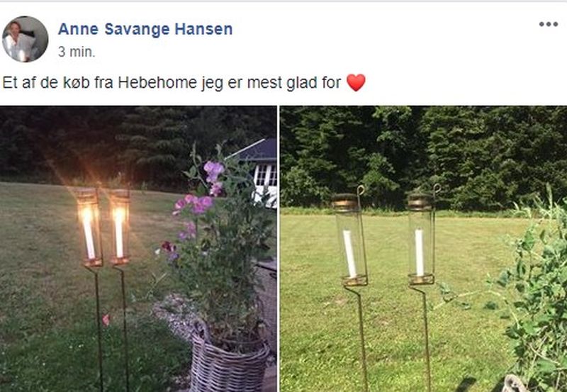This screenshot has height=392, width=567.
Task: Click the left lit candle lantern
Action: coord(89,228)
